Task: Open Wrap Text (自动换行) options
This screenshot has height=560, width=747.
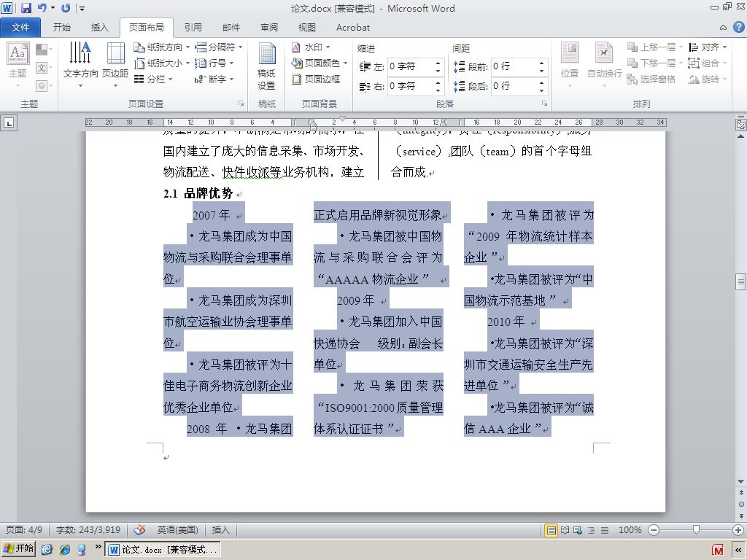Action: [x=604, y=65]
